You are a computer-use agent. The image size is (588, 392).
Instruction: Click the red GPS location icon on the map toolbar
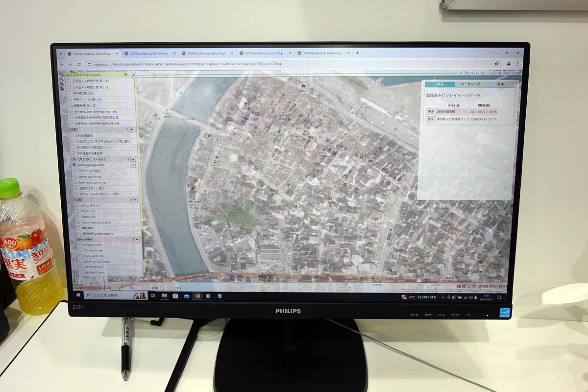coord(62,89)
